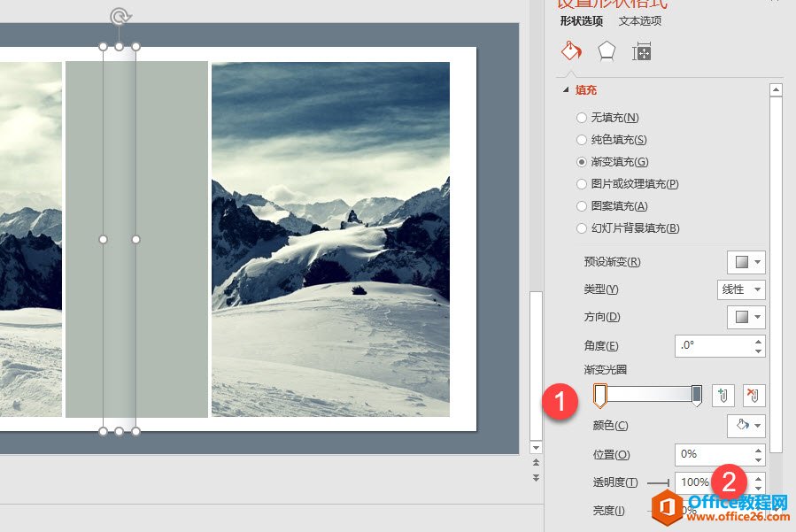The height and width of the screenshot is (532, 796).
Task: Switch to 形状选项 tab
Action: (581, 21)
